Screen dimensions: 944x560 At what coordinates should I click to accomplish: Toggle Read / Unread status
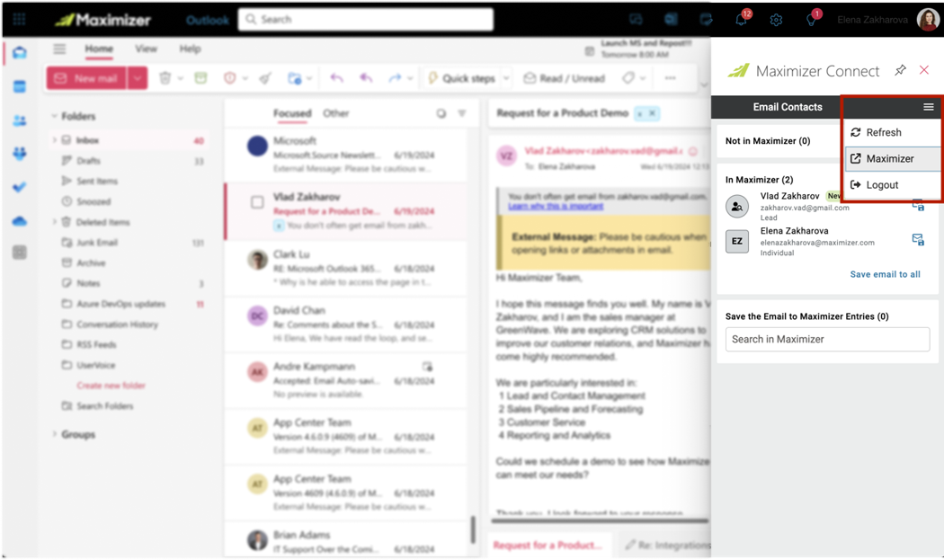[564, 78]
